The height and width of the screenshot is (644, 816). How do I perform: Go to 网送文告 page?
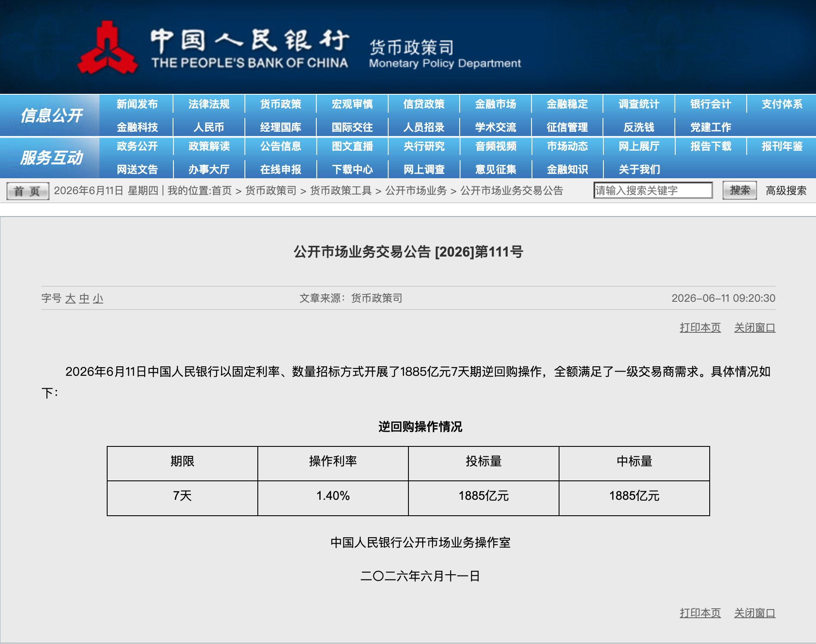coord(137,170)
